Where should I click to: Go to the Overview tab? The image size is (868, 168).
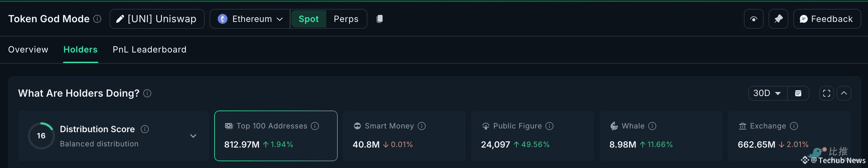click(28, 50)
